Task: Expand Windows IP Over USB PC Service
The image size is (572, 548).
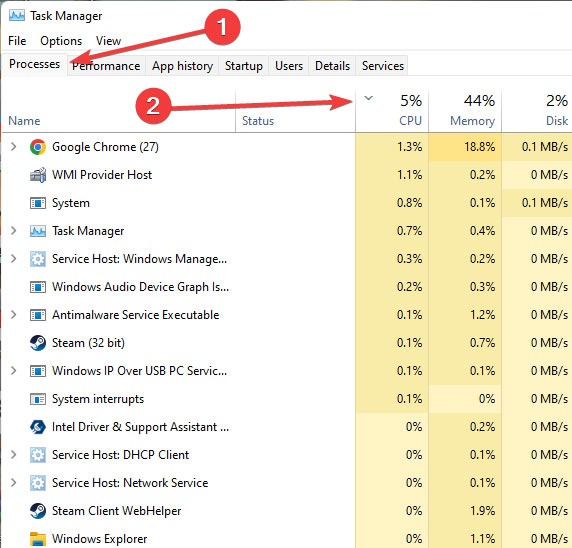Action: click(13, 371)
